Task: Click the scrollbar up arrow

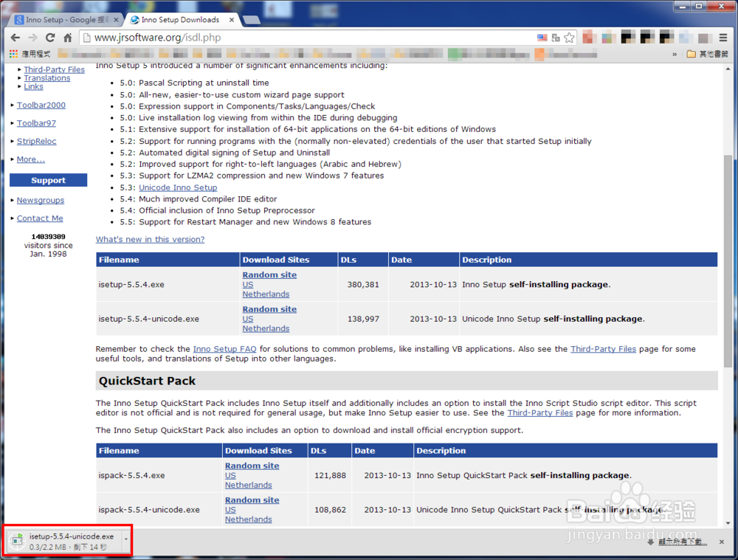Action: (728, 69)
